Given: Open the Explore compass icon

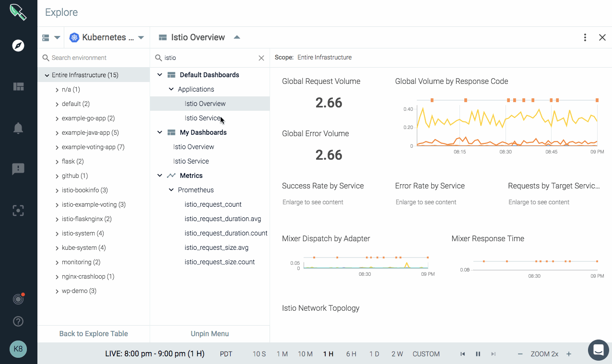Looking at the screenshot, I should pyautogui.click(x=18, y=46).
